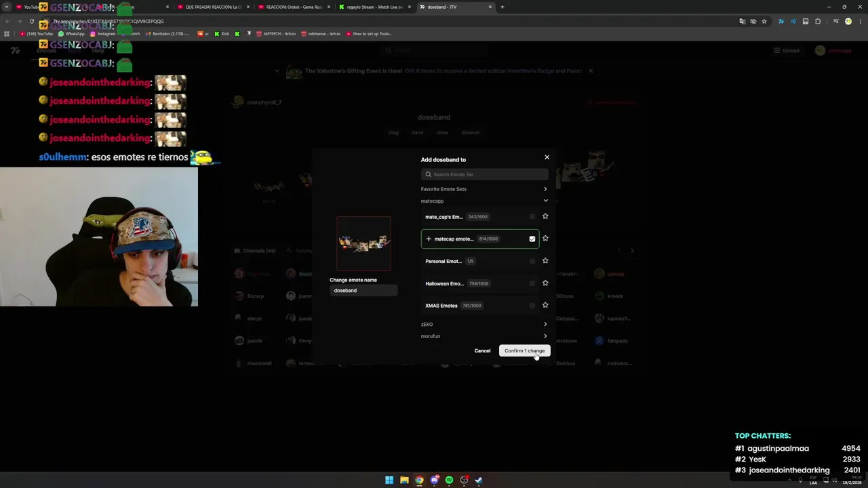This screenshot has width=868, height=488.
Task: Click the doseband emote preview thumbnail
Action: point(363,243)
